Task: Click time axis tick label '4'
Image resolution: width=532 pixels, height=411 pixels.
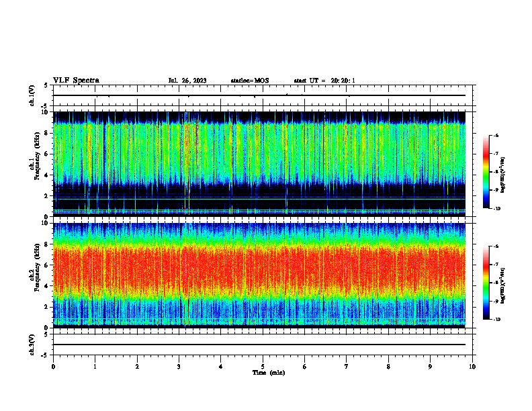Action: (221, 367)
